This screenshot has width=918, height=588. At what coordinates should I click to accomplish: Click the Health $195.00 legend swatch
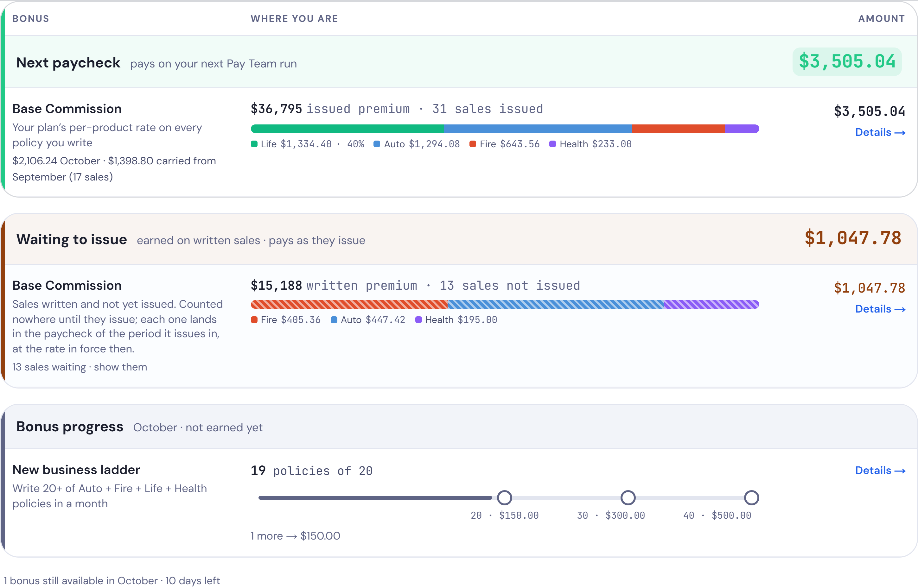coord(418,319)
